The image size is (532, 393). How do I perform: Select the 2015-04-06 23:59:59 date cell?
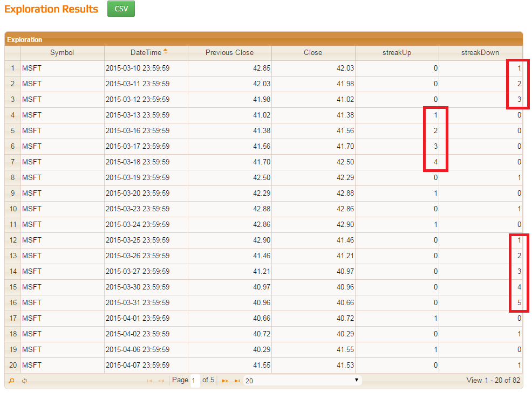pyautogui.click(x=146, y=349)
